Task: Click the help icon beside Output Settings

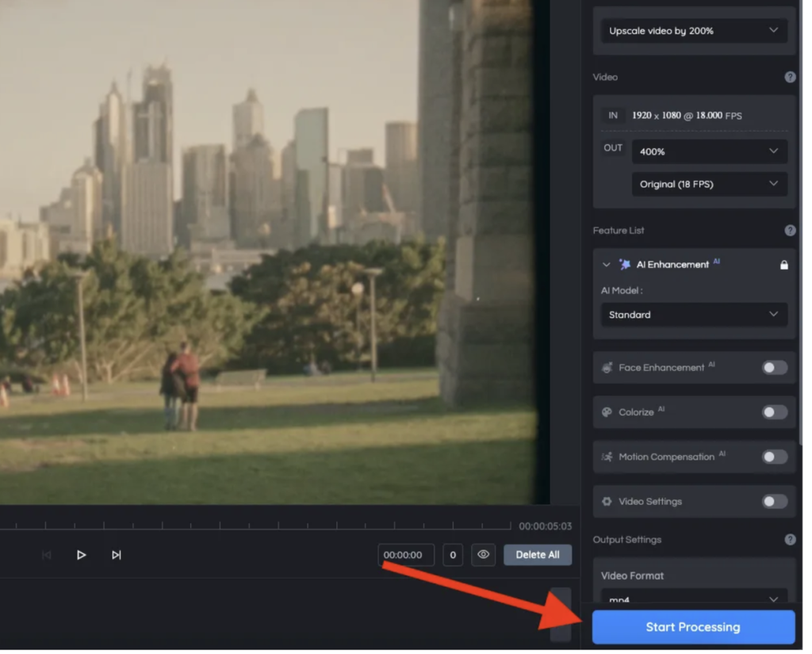Action: pyautogui.click(x=790, y=540)
